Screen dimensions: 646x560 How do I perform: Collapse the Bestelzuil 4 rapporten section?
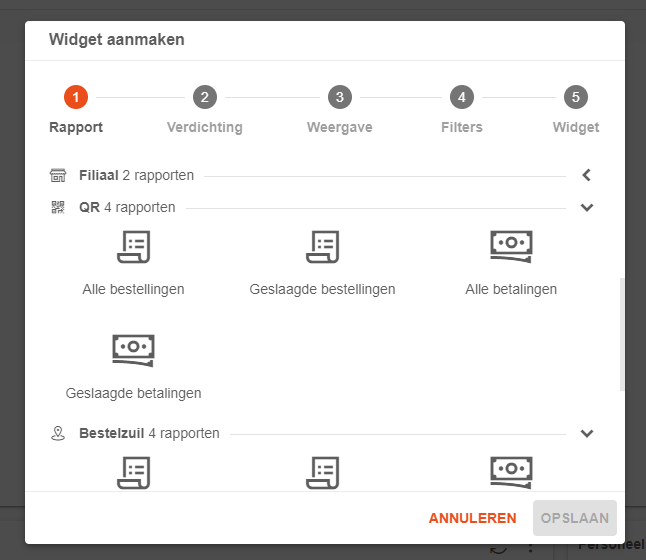coord(587,433)
